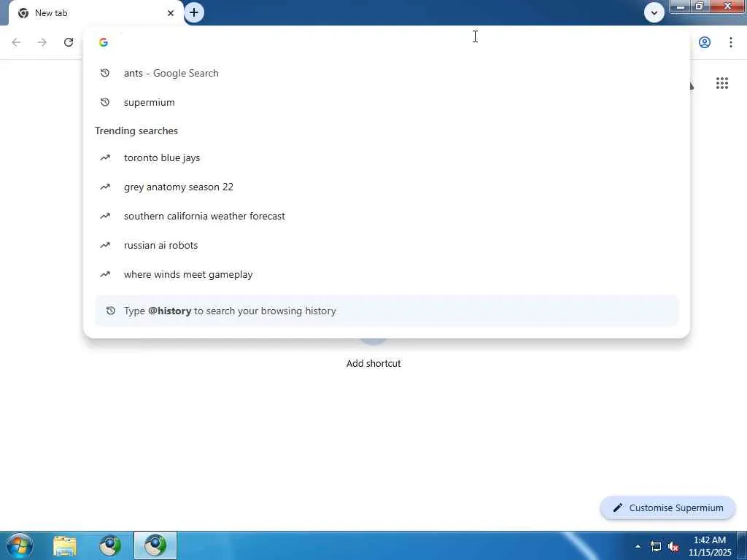Open the tab search dropdown arrow
The image size is (747, 560).
tap(654, 13)
